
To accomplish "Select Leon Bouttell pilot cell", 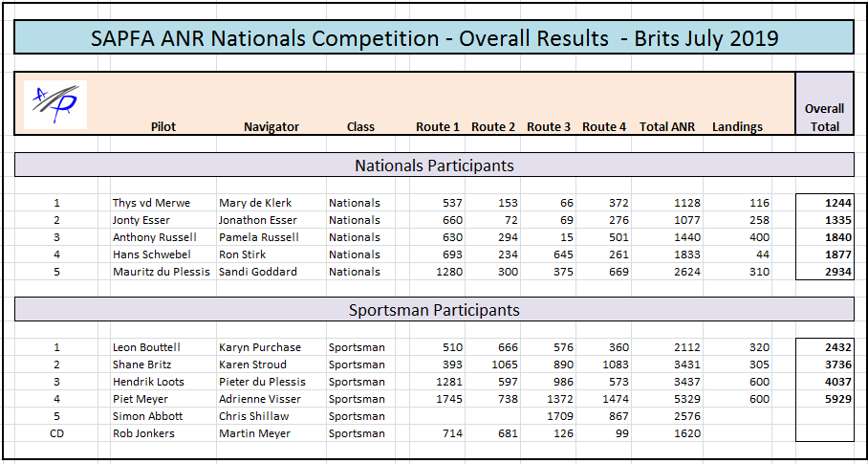I will point(146,347).
